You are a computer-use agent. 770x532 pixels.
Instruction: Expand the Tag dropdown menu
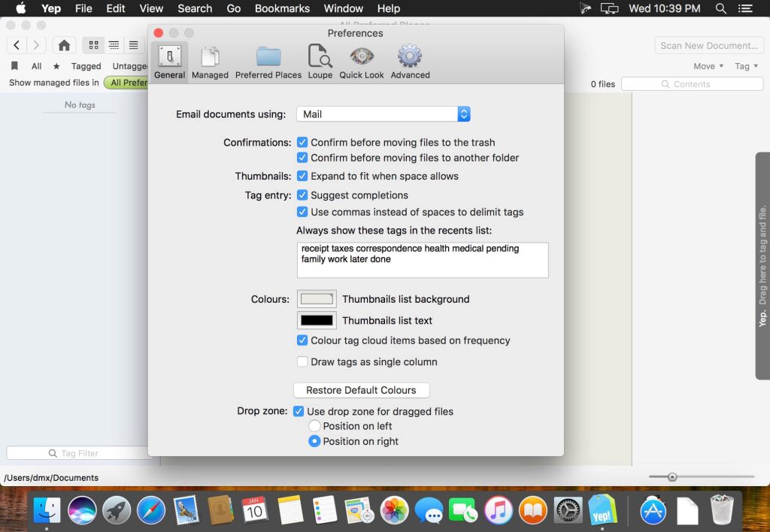pyautogui.click(x=746, y=66)
